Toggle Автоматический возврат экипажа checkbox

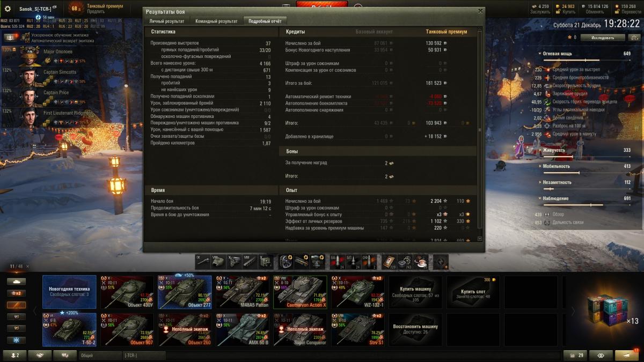coord(27,40)
